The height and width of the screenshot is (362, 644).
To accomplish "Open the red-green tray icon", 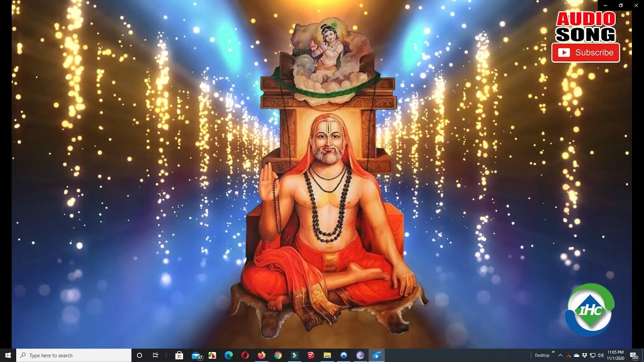I will 569,355.
